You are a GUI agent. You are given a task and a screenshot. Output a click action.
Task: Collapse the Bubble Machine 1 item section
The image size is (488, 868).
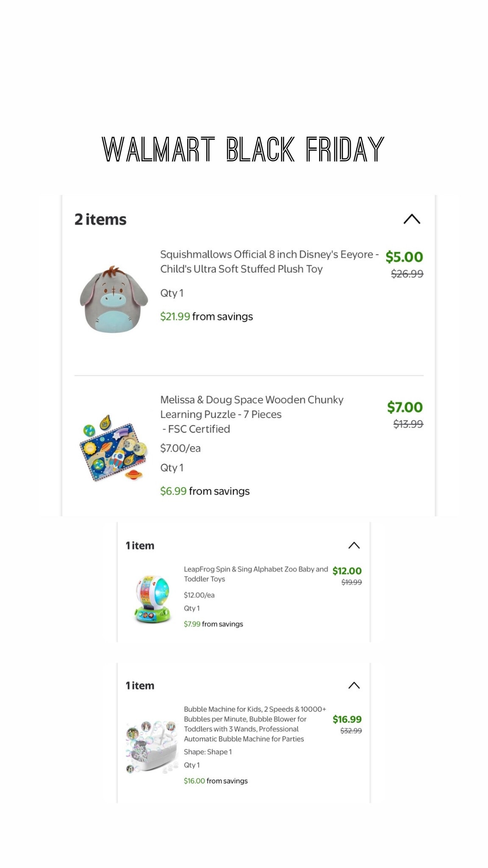pyautogui.click(x=355, y=685)
